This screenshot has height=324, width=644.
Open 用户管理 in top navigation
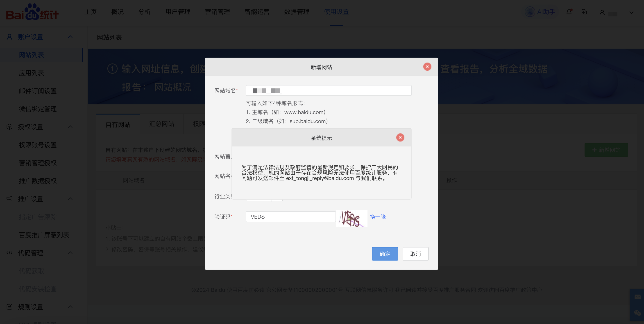point(178,12)
